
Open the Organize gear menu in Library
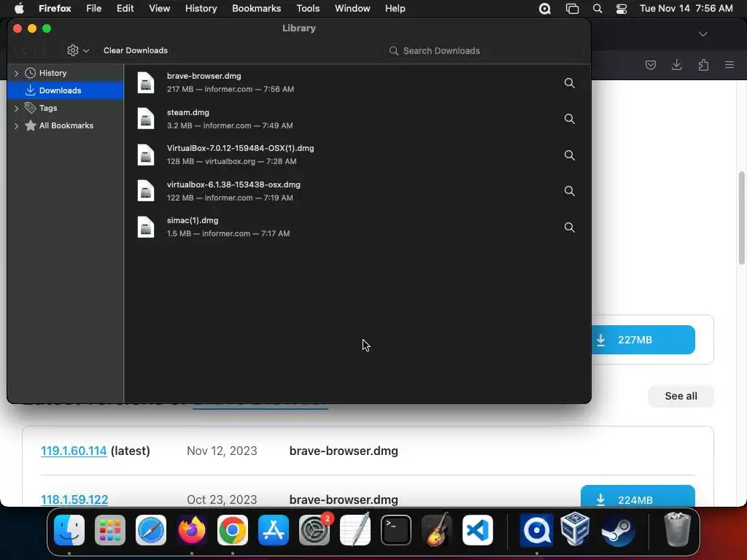click(78, 50)
